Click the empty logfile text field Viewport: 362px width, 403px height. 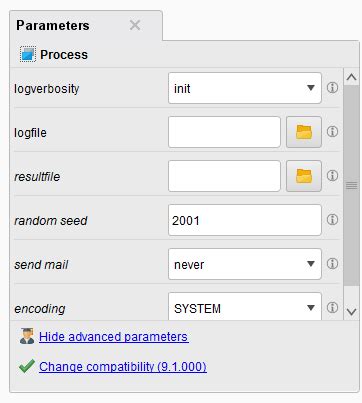click(x=224, y=132)
